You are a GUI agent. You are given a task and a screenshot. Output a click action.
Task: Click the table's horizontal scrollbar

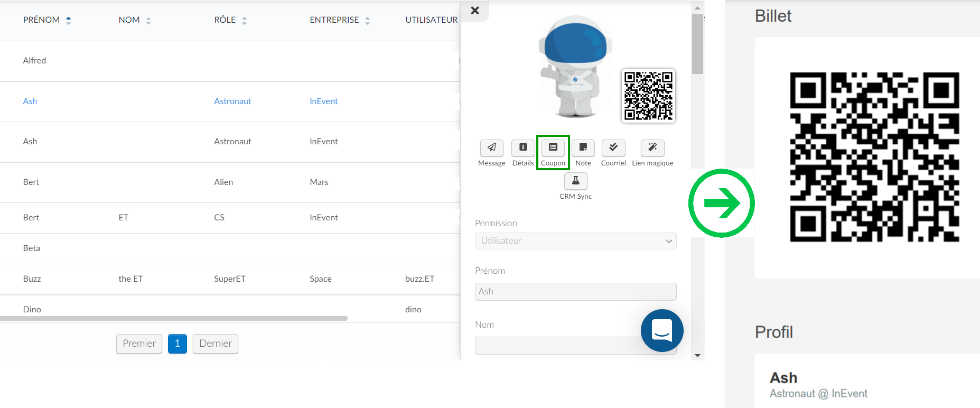point(174,318)
